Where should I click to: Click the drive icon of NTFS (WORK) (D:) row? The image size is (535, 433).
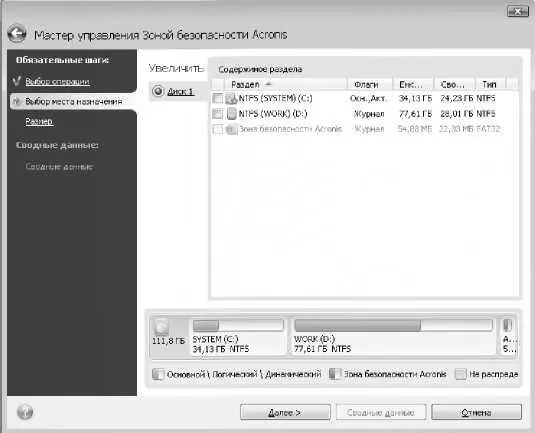[231, 114]
